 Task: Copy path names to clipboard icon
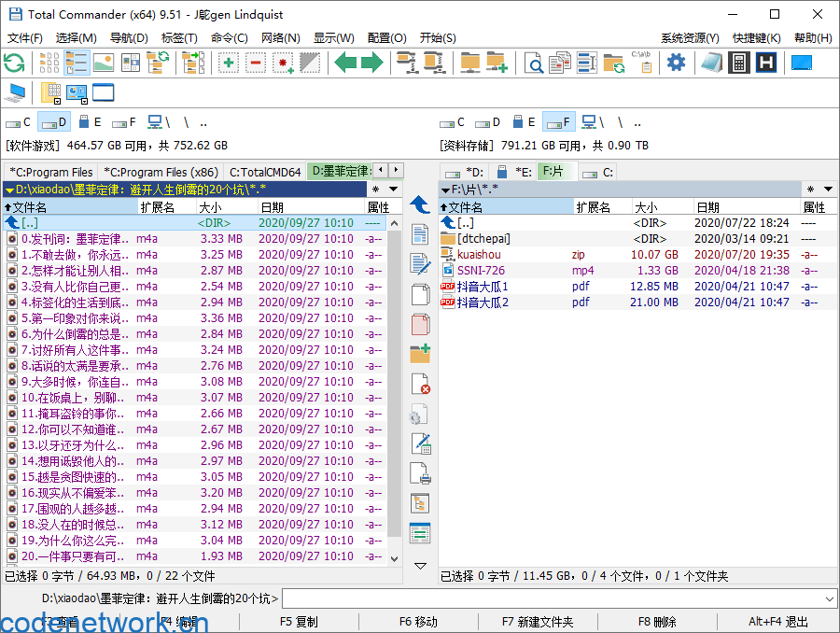pyautogui.click(x=641, y=63)
